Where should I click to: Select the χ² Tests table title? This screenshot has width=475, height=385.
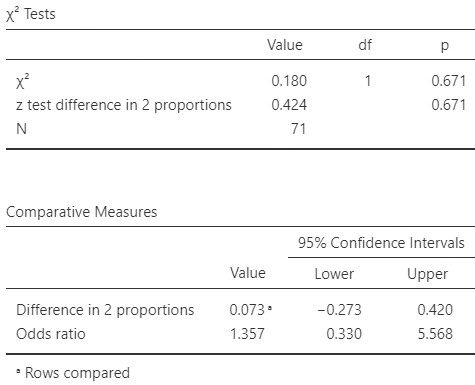click(31, 14)
